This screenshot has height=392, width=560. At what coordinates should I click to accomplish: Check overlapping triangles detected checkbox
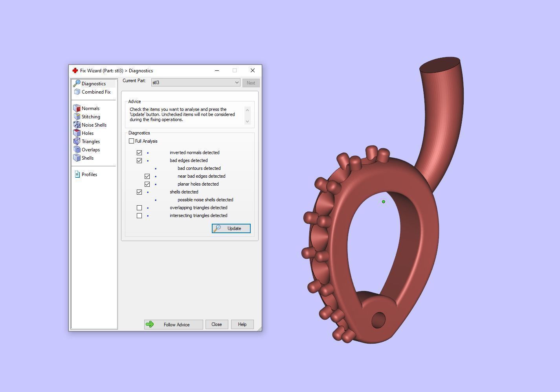(x=139, y=208)
